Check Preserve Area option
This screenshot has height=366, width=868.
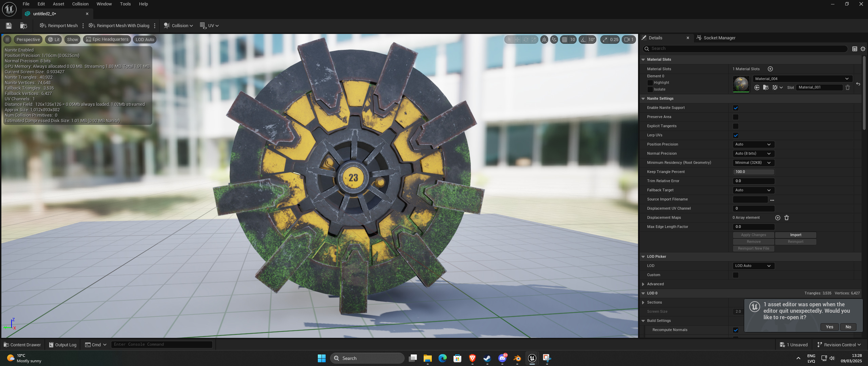pos(736,117)
